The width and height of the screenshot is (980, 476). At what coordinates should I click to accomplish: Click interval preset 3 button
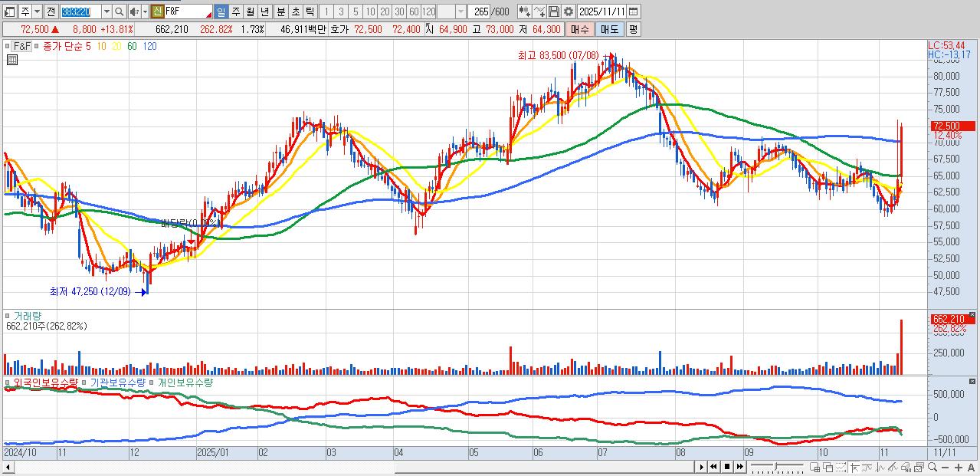pyautogui.click(x=341, y=11)
